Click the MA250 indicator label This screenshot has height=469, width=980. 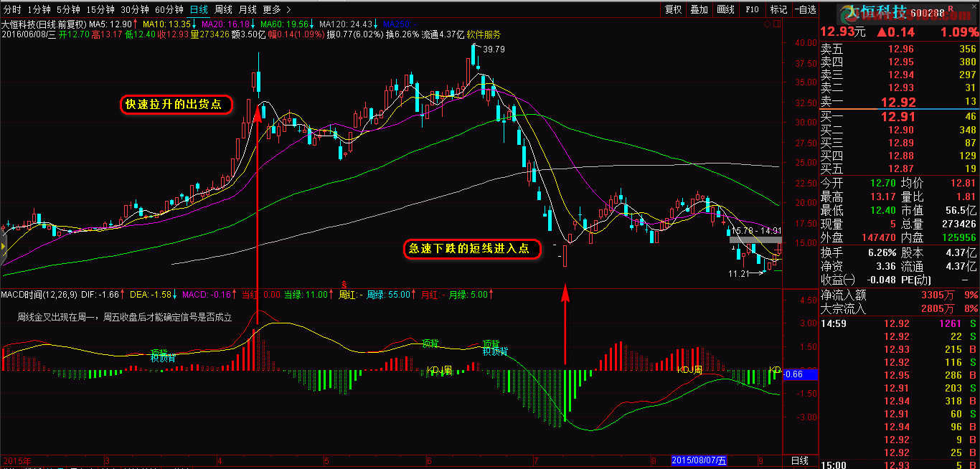(398, 24)
